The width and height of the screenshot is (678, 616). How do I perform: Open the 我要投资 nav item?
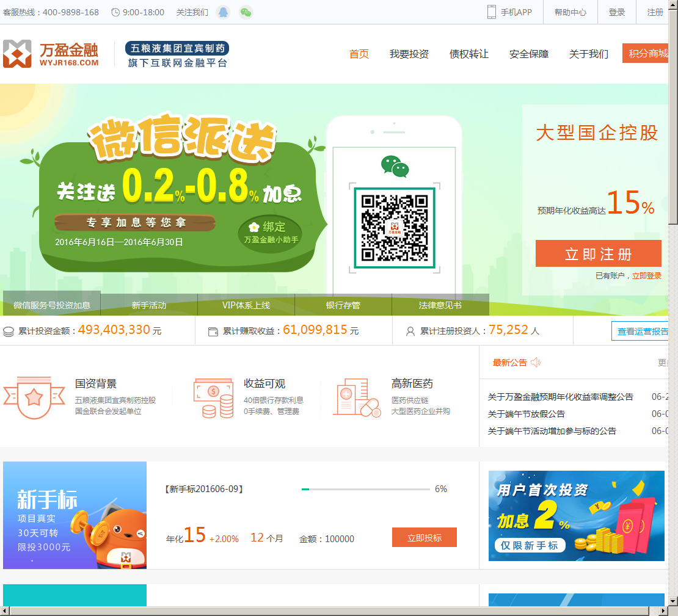coord(409,54)
